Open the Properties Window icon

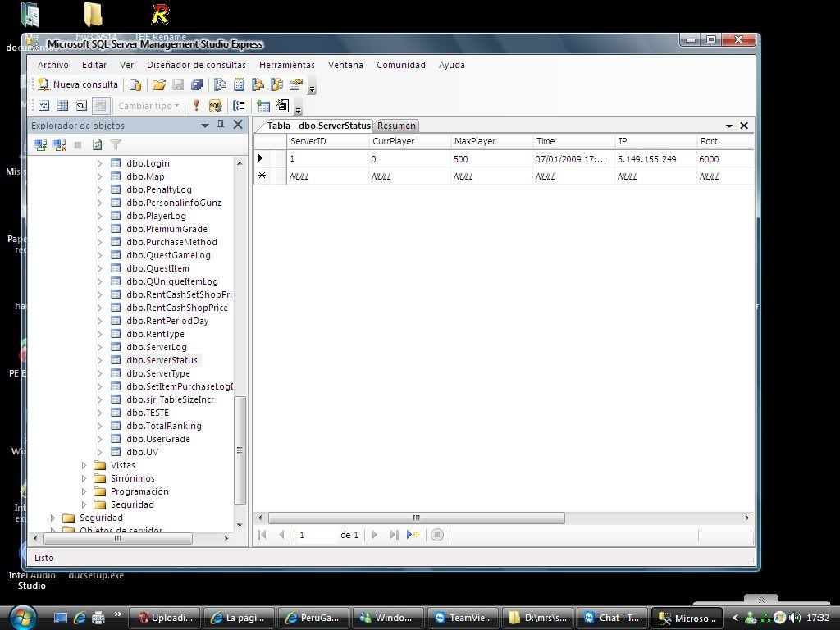tap(295, 84)
